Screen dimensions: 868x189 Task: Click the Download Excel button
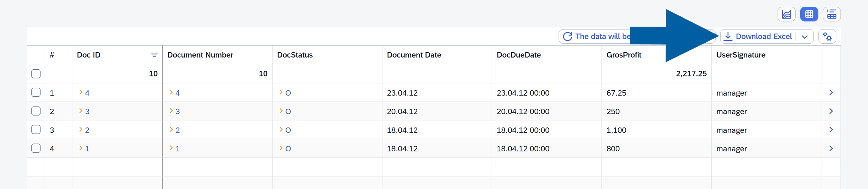point(758,37)
